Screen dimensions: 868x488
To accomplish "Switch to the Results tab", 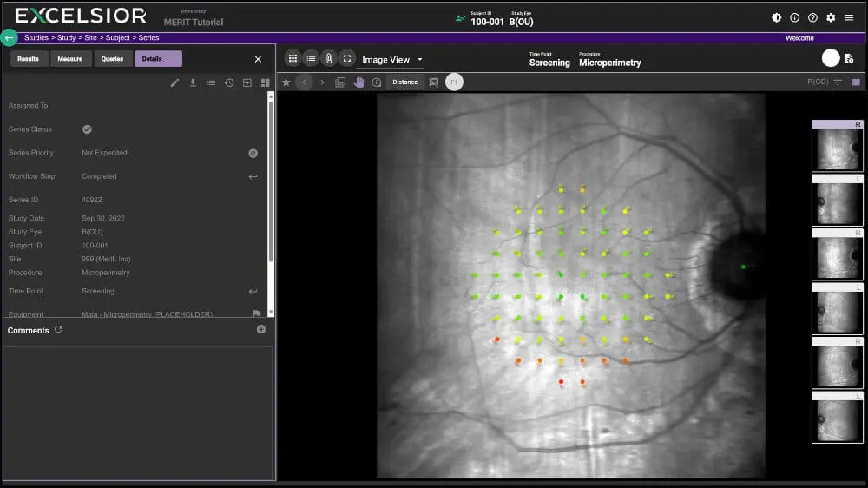I will (29, 59).
